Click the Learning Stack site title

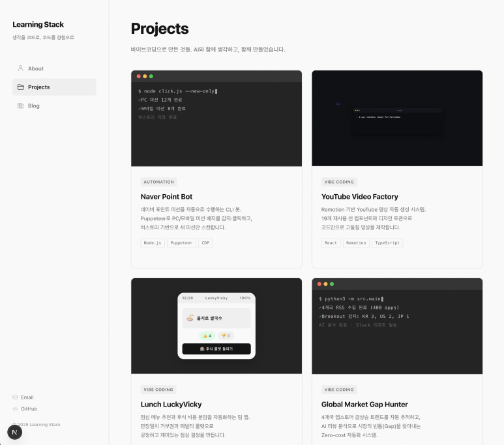click(x=38, y=25)
